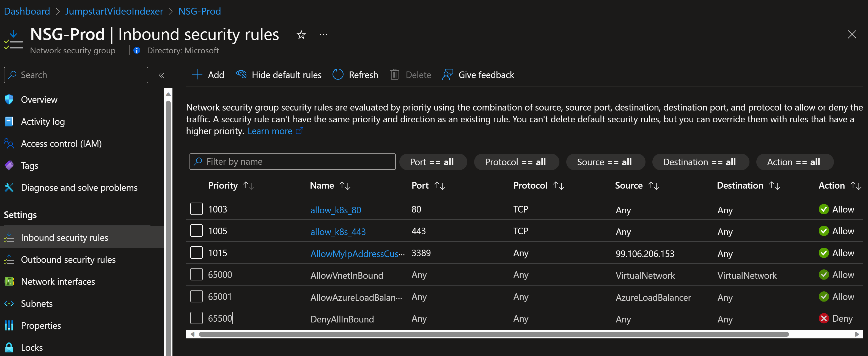
Task: Tick the 65001 rule checkbox
Action: coord(196,296)
